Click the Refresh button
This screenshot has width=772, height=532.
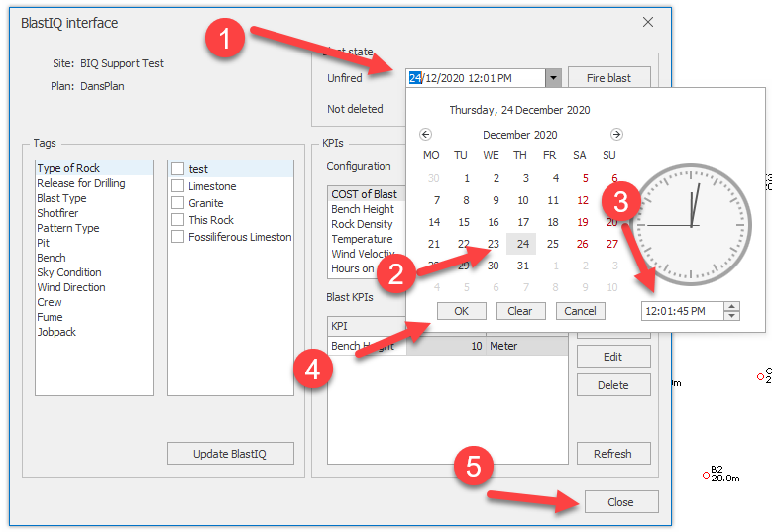(x=613, y=454)
